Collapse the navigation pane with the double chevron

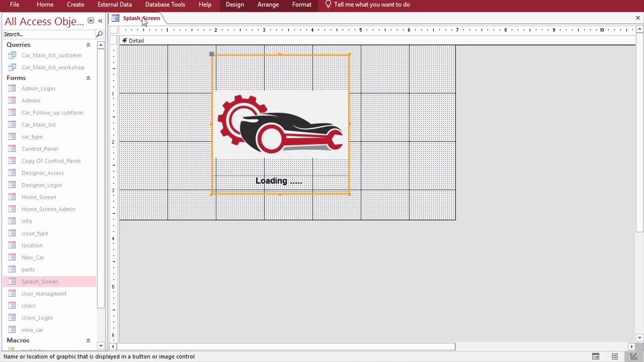point(100,21)
